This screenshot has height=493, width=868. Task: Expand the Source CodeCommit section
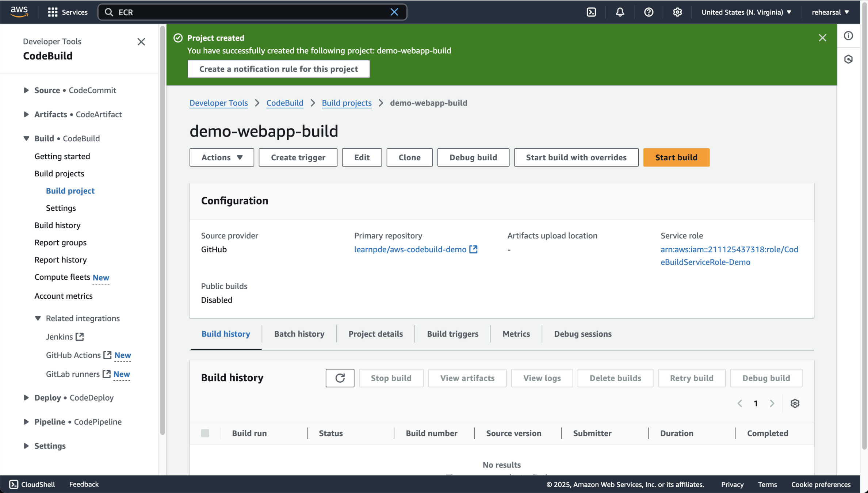[x=26, y=90]
